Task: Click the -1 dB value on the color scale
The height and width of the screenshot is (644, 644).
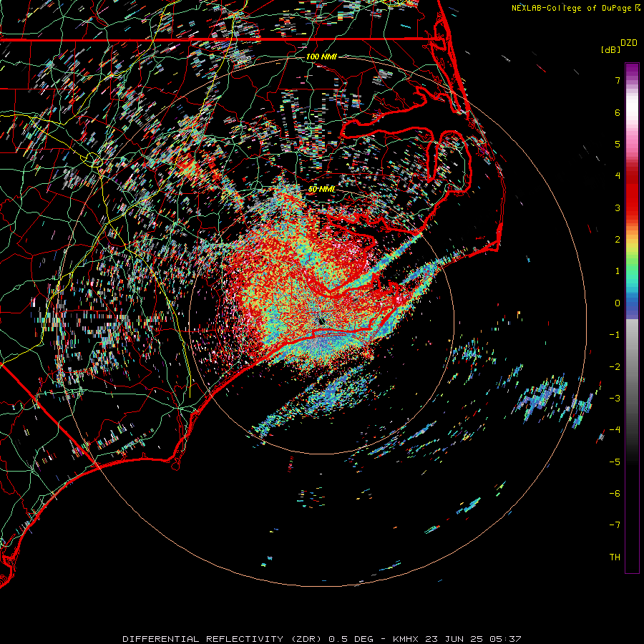Action: 615,335
